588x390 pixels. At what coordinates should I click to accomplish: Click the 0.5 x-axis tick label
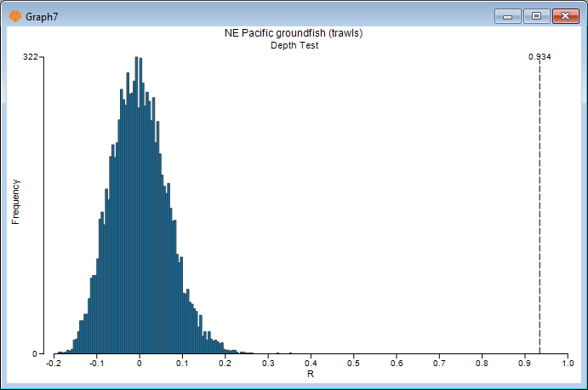coord(354,364)
